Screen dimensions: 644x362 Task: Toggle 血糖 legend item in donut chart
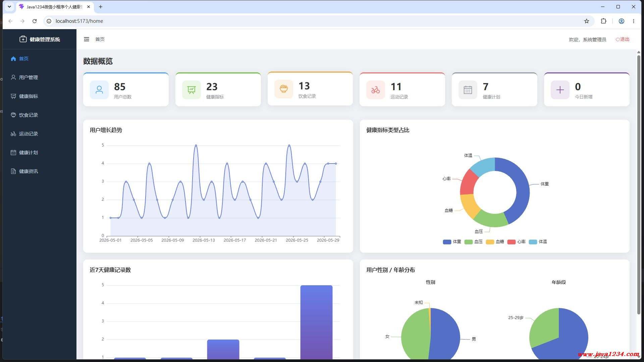(x=495, y=242)
